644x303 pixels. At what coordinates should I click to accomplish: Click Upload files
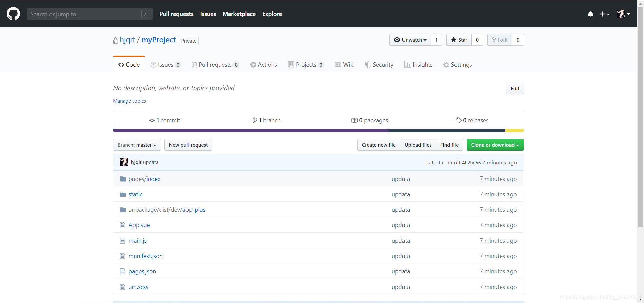pos(418,145)
